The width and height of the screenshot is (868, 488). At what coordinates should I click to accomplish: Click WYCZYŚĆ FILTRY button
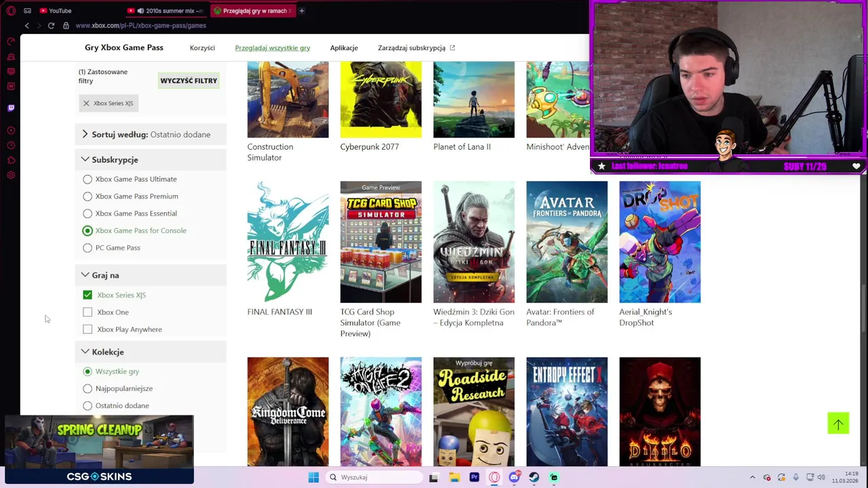(189, 81)
